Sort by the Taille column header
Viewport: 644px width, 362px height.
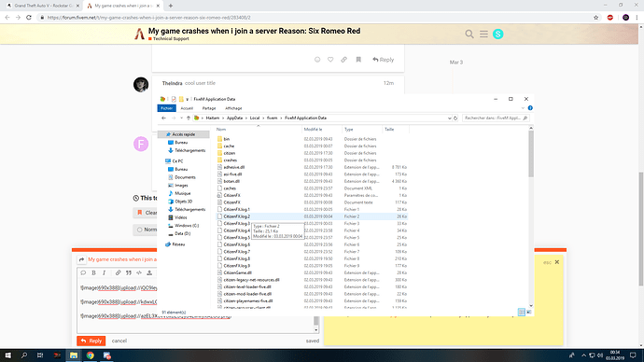pyautogui.click(x=389, y=130)
